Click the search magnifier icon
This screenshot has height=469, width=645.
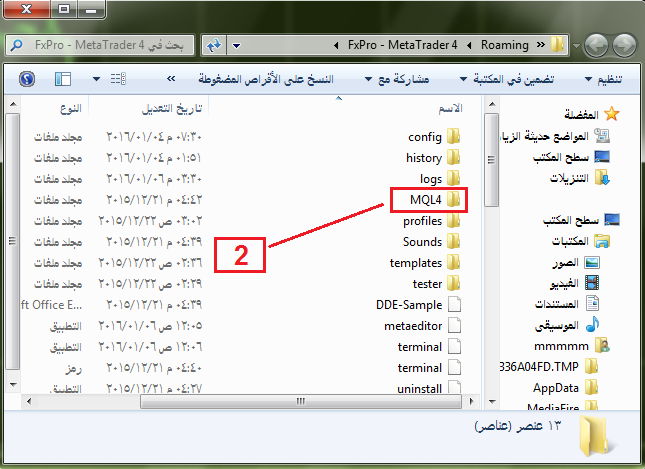16,44
